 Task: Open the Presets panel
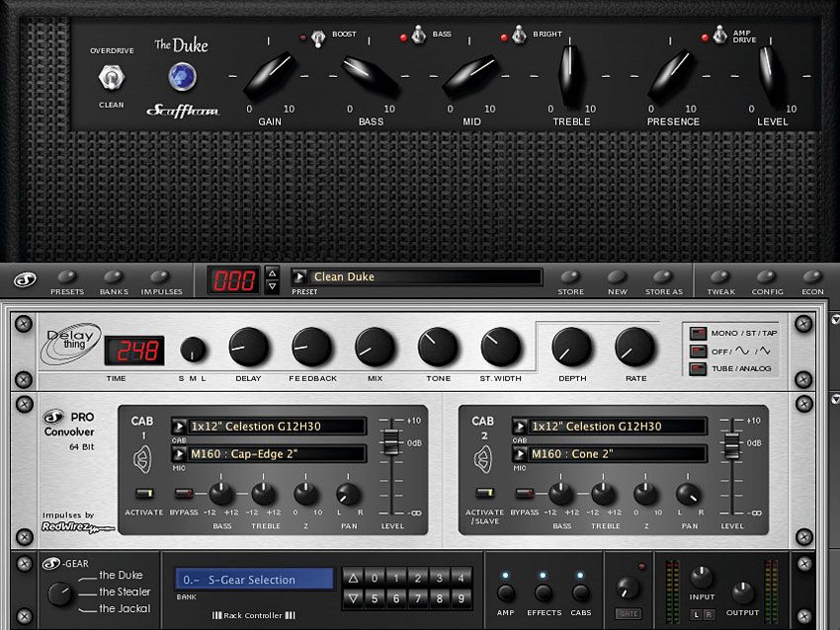pyautogui.click(x=67, y=282)
